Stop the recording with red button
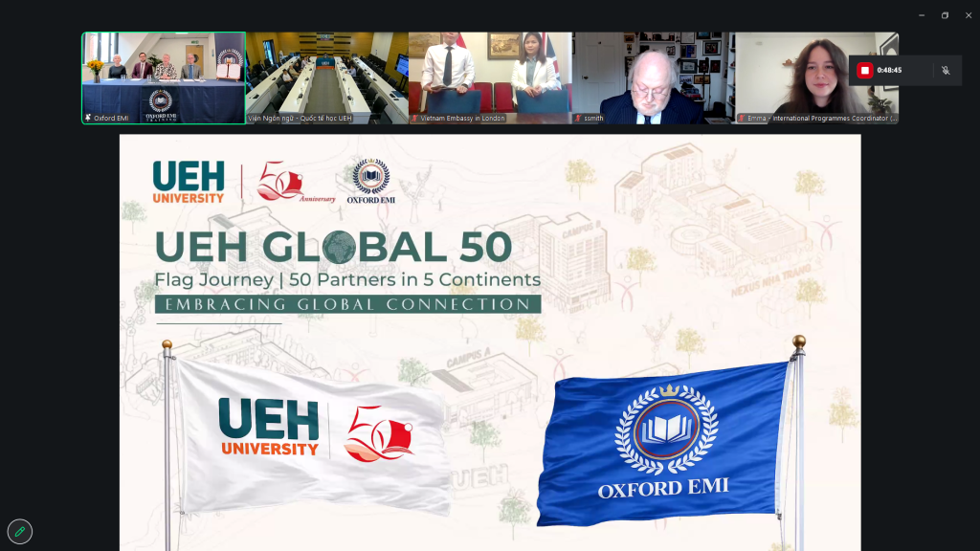The height and width of the screenshot is (551, 980). 864,70
